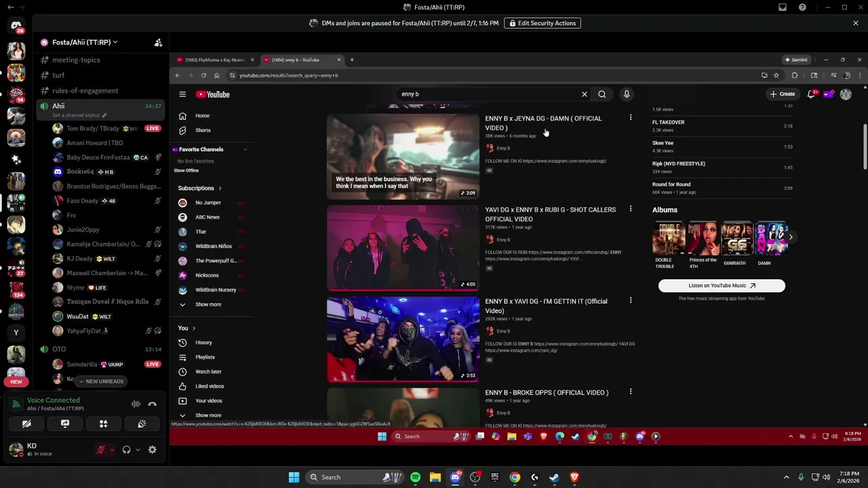Open ENNY B x JEYNA DG DAMN thumbnail
The width and height of the screenshot is (868, 488).
click(403, 157)
